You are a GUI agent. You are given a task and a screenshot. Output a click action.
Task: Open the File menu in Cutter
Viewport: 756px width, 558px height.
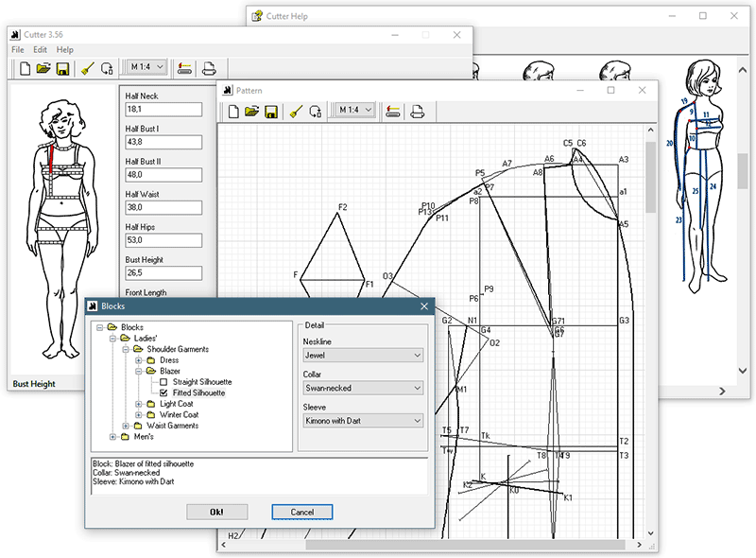(18, 49)
